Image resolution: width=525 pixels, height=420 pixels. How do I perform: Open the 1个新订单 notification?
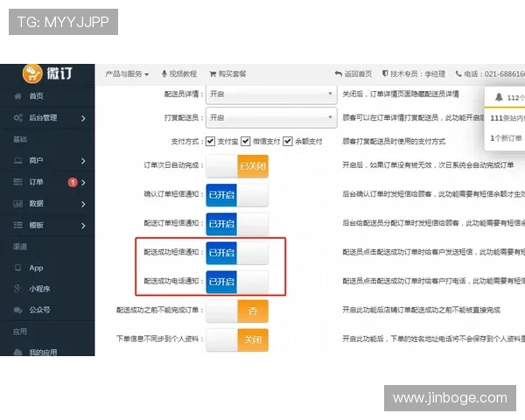[507, 138]
